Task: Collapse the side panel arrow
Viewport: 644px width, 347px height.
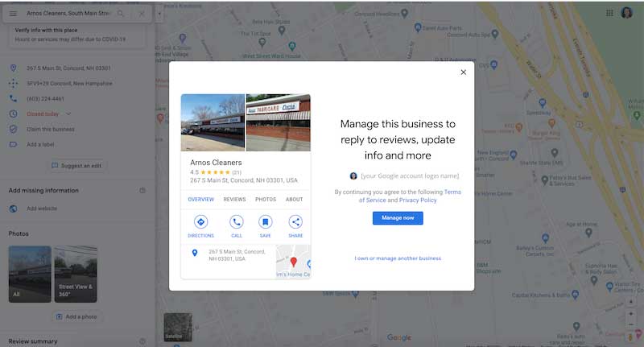Action: (159, 14)
